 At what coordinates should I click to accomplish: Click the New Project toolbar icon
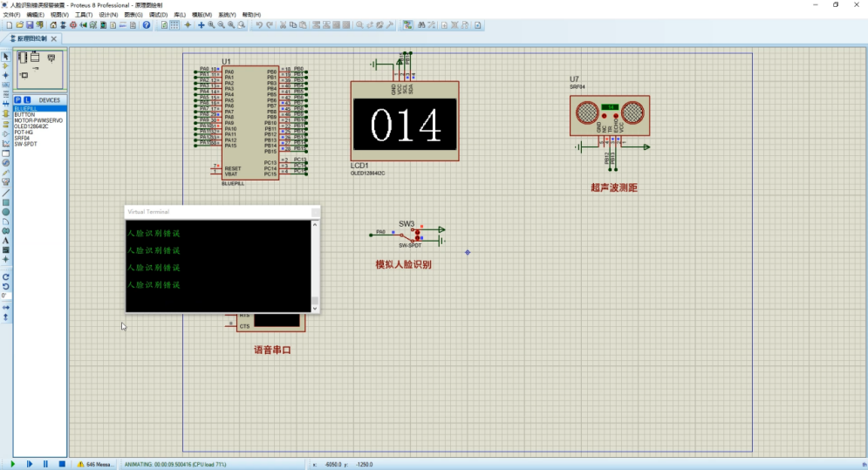click(x=10, y=25)
